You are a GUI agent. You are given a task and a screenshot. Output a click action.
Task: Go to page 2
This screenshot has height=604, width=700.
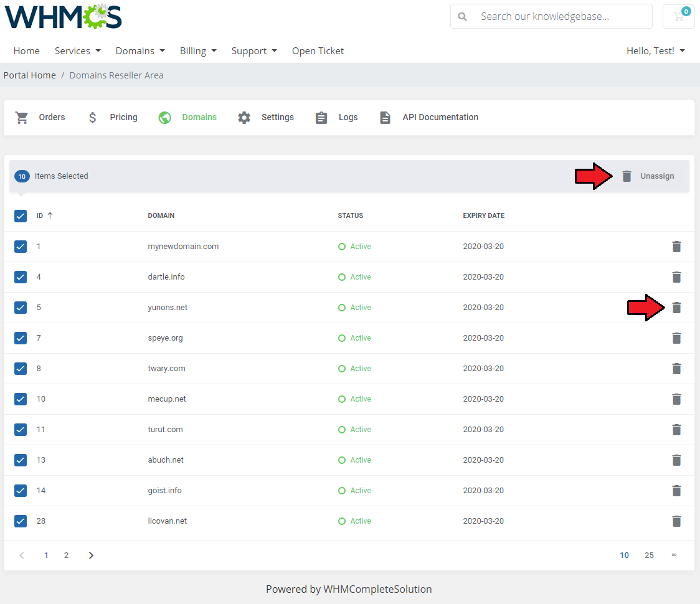tap(66, 555)
